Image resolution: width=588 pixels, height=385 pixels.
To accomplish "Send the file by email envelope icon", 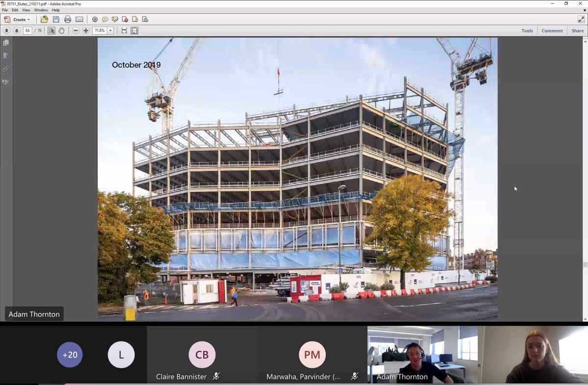I will (79, 20).
